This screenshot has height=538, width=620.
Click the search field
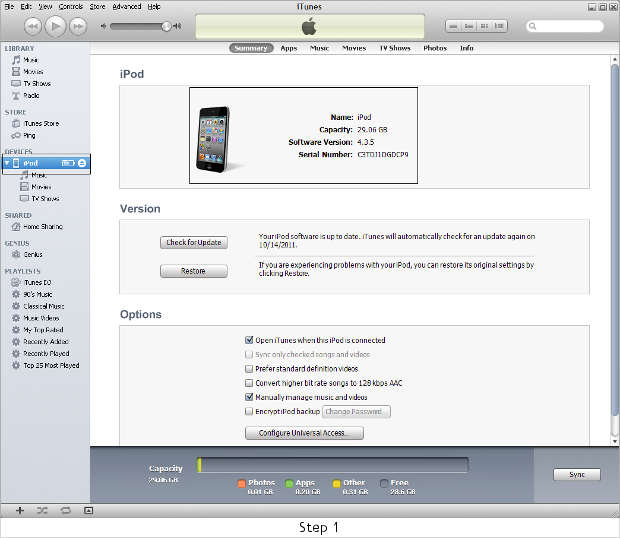pyautogui.click(x=565, y=26)
